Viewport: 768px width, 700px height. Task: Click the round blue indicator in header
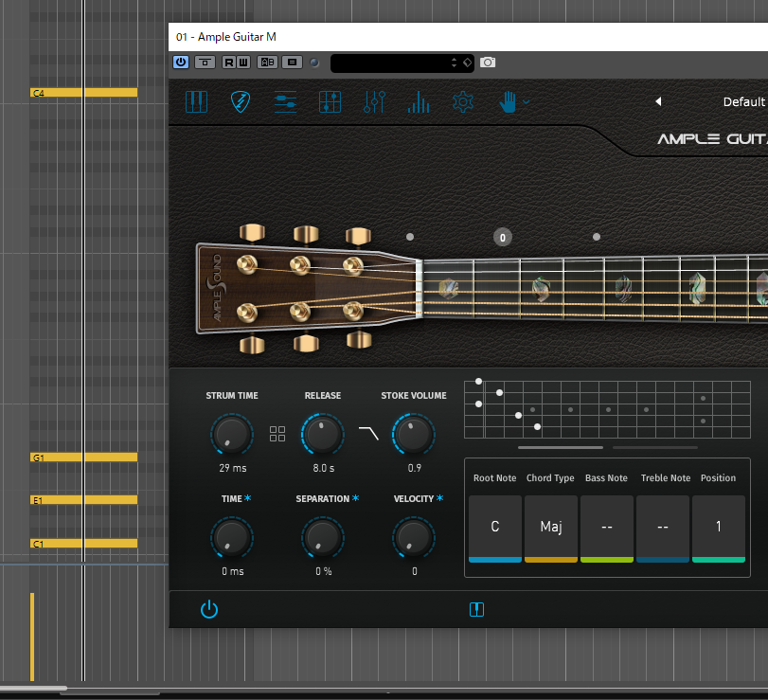[314, 63]
